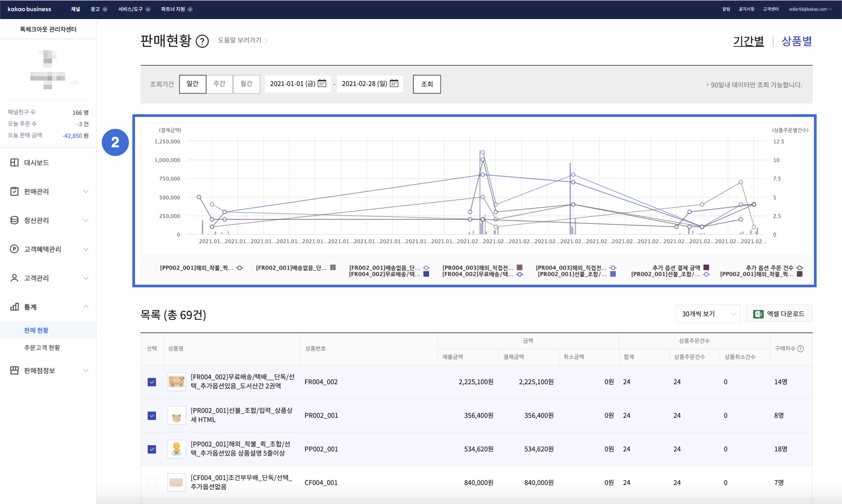Viewport: 842px width, 504px height.
Task: Click the Excel icon on 엑셀 다운로드
Action: pos(758,314)
